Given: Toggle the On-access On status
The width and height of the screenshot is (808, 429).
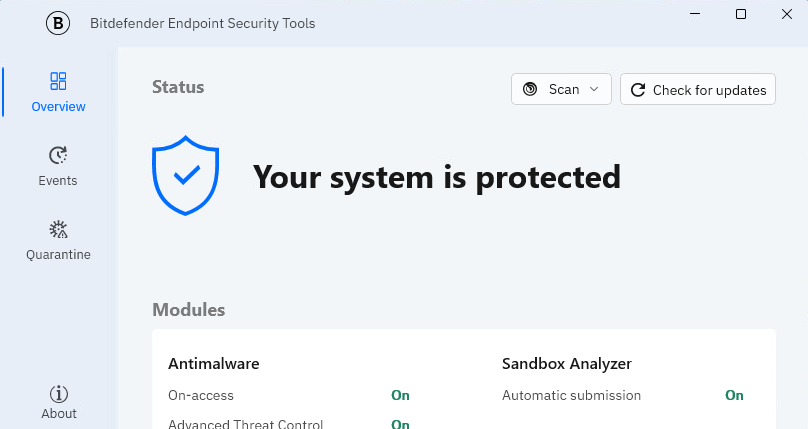Looking at the screenshot, I should (400, 395).
